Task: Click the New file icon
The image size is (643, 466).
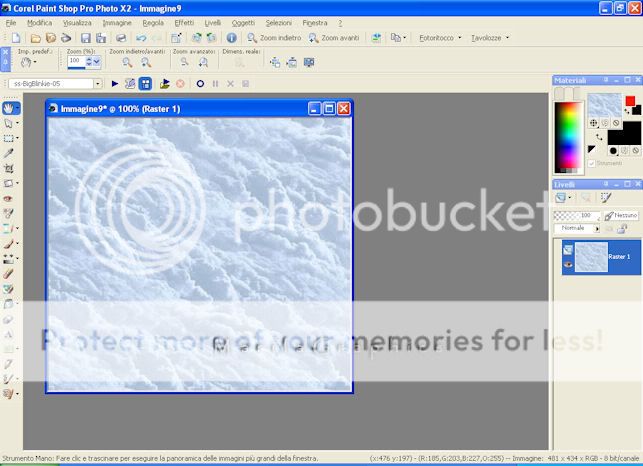Action: click(16, 38)
